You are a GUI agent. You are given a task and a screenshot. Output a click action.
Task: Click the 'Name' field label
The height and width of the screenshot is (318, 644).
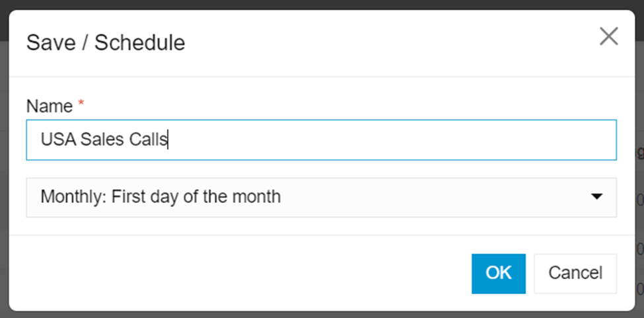point(50,105)
